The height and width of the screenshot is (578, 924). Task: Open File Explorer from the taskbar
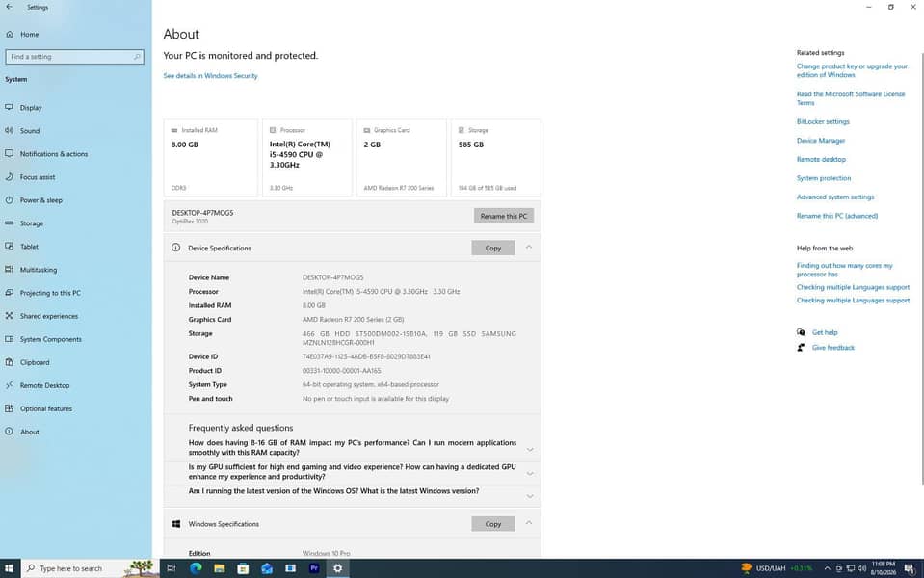click(x=220, y=568)
